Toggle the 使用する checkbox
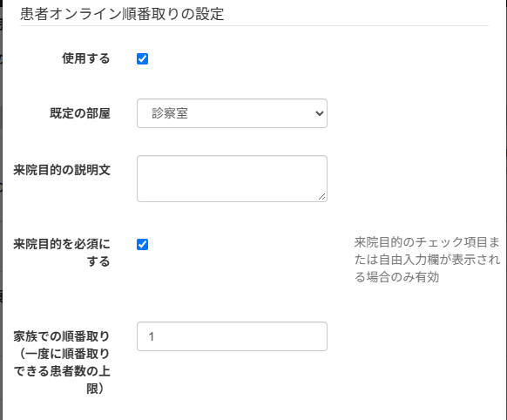This screenshot has width=507, height=420. coord(142,59)
